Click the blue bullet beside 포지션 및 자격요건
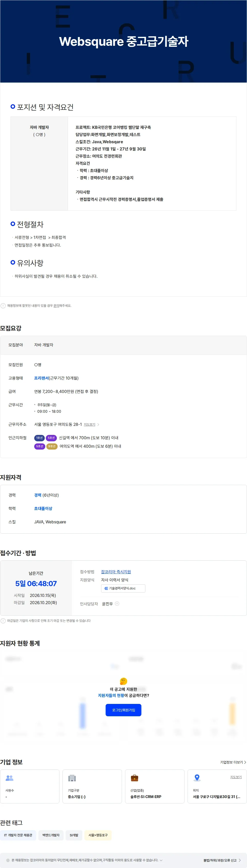This screenshot has height=868, width=247. tap(13, 106)
